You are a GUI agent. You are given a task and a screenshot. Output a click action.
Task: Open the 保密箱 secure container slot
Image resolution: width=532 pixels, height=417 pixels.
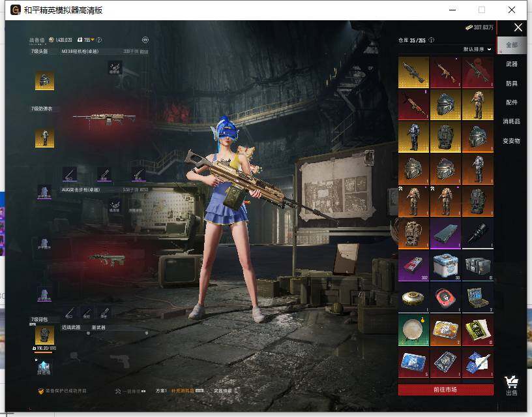[44, 368]
